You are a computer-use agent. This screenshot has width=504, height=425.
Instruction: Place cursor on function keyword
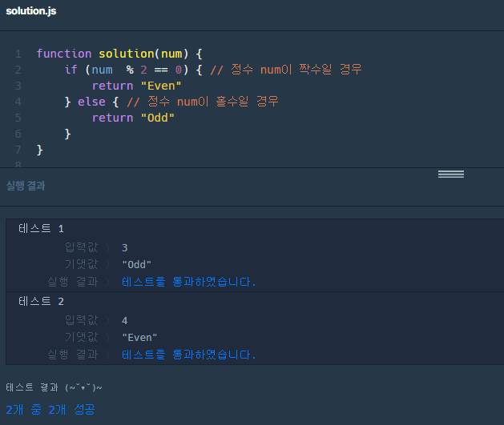pos(64,54)
